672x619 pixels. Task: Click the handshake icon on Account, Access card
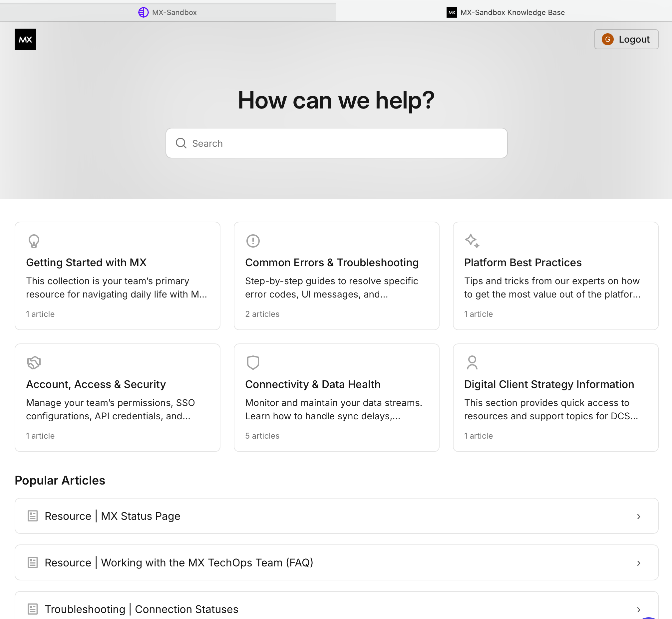[34, 362]
